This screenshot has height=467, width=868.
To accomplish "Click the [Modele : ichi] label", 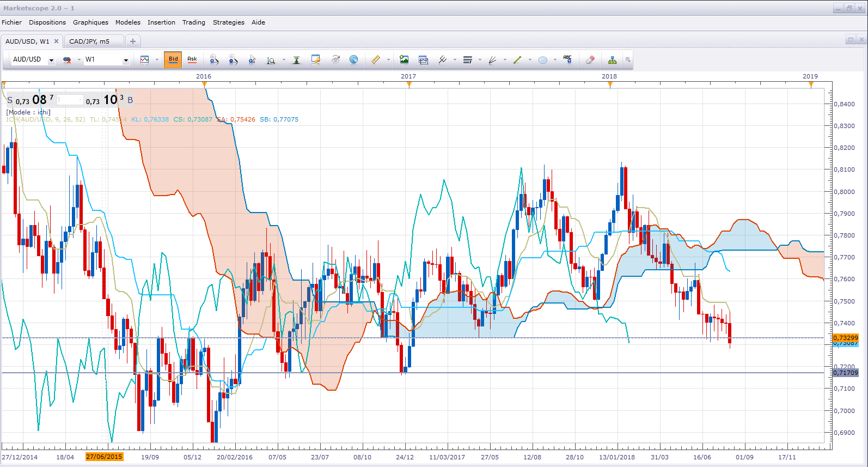I will (28, 112).
